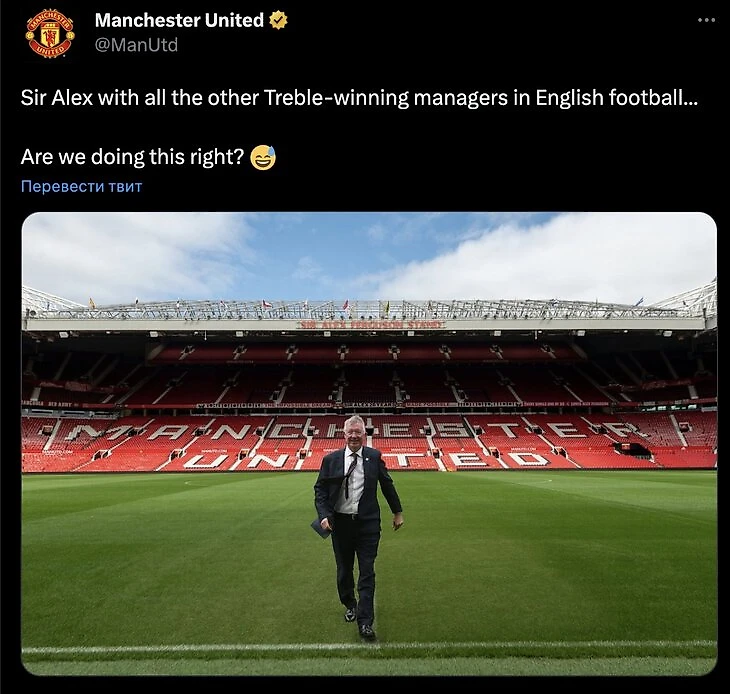Click the 'Are we doing this right?' line

[x=132, y=157]
